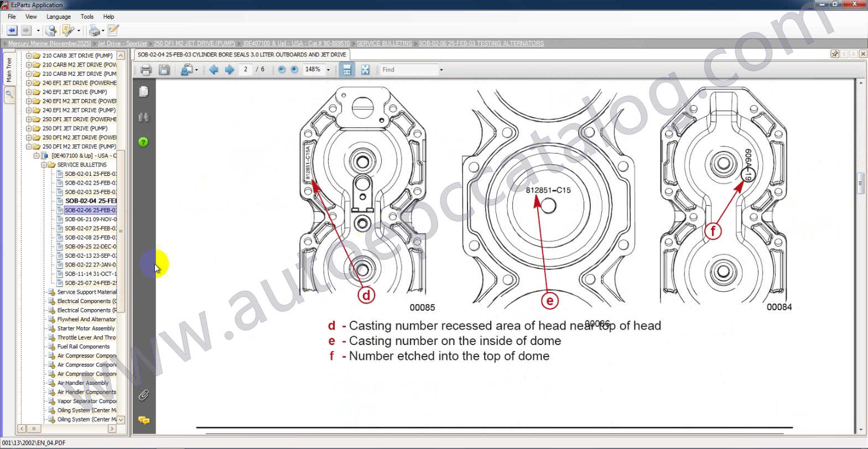Zoom out with the minus magnifier icon
The image size is (868, 449).
click(x=282, y=70)
